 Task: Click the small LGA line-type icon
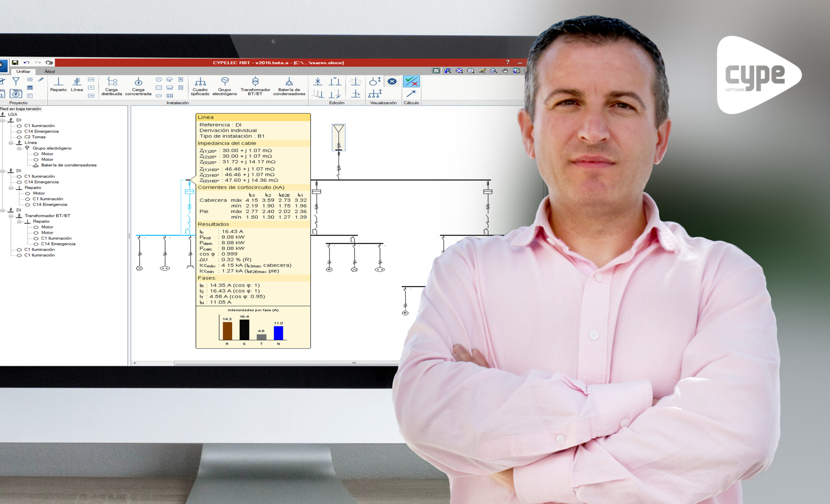[91, 79]
